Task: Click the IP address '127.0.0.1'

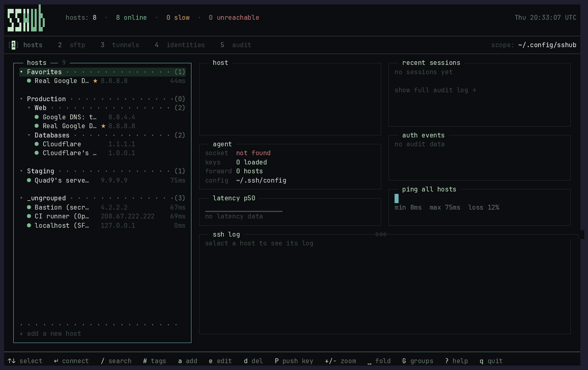Action: pos(118,225)
